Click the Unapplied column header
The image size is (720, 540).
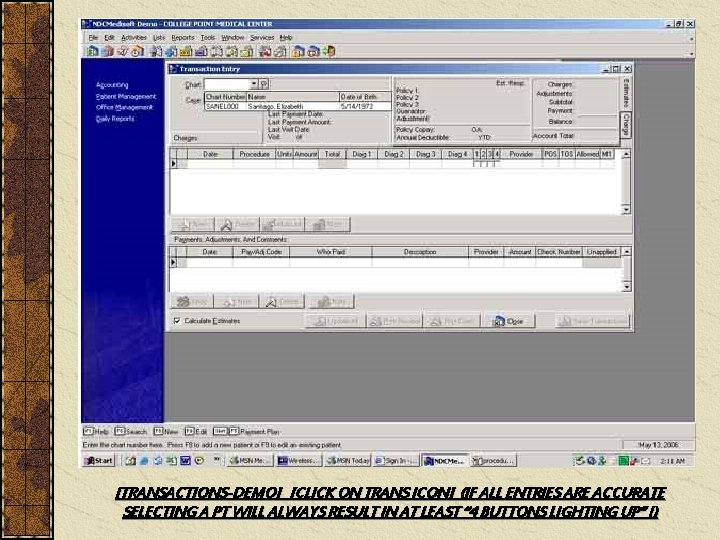click(601, 252)
